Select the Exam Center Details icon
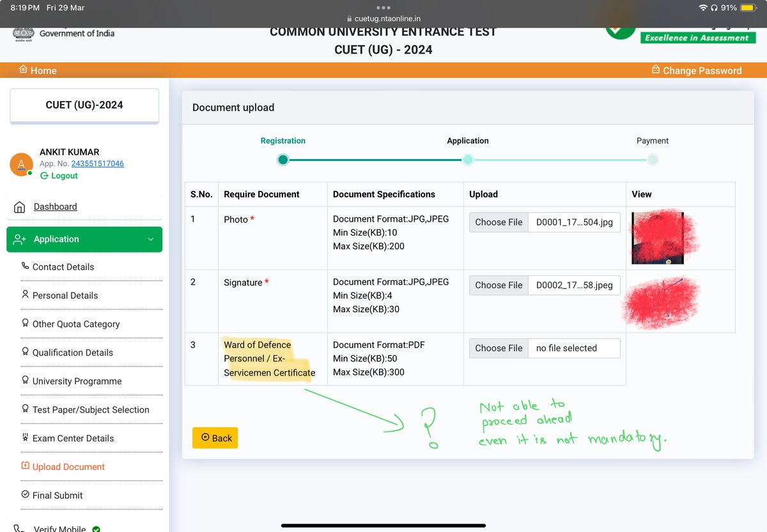767x532 pixels. pyautogui.click(x=24, y=438)
